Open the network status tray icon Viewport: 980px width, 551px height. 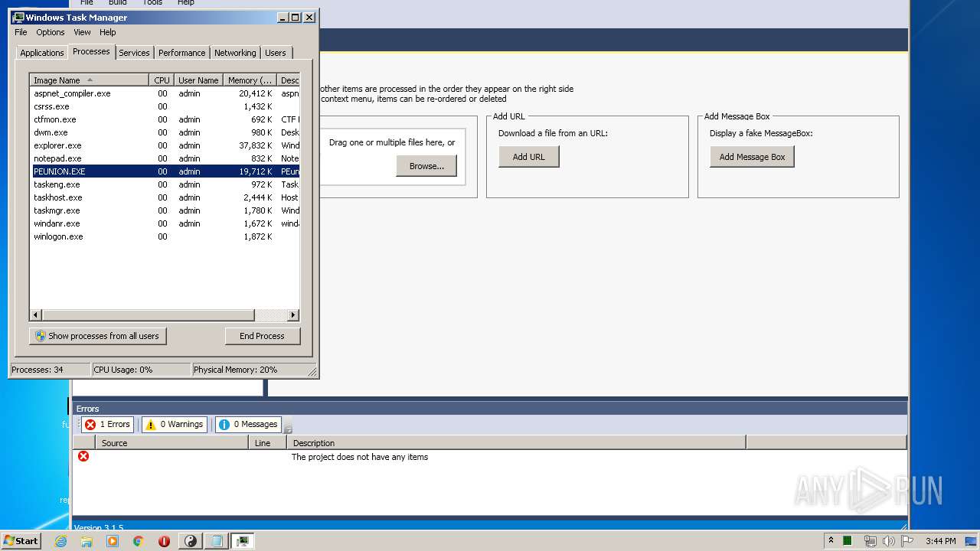(870, 541)
